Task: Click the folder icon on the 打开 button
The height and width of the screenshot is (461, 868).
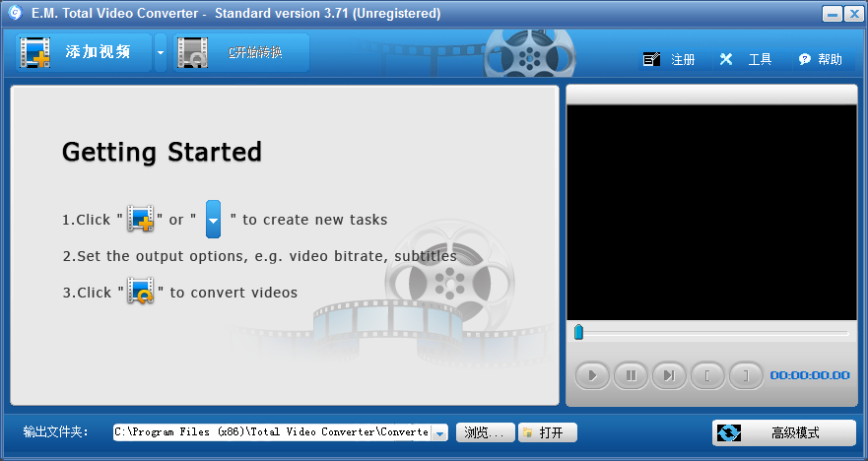Action: [x=527, y=432]
